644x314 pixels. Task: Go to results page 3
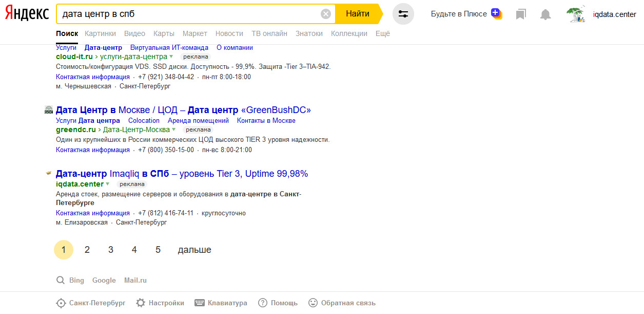(x=111, y=250)
